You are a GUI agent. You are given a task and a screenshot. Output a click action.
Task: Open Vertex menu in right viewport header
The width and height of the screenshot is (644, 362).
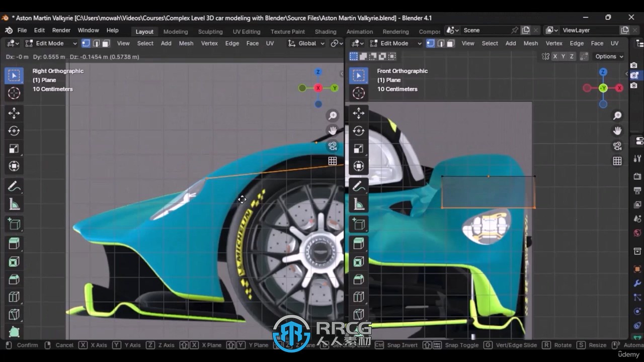click(554, 43)
